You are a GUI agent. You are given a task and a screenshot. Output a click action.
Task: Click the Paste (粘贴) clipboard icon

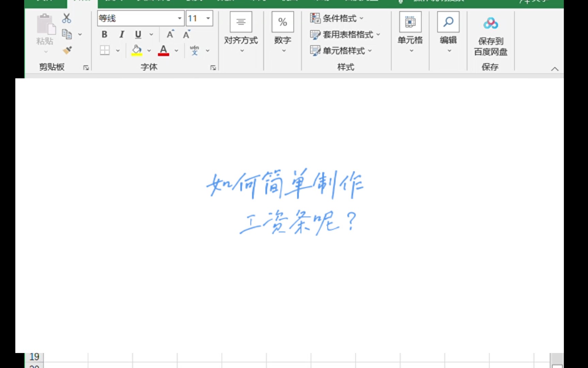[x=46, y=24]
